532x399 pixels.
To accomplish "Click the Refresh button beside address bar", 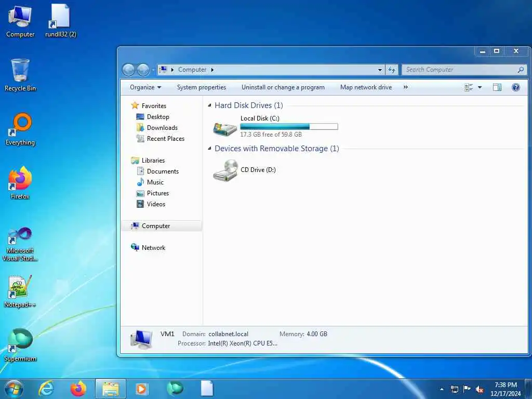I will tap(392, 70).
